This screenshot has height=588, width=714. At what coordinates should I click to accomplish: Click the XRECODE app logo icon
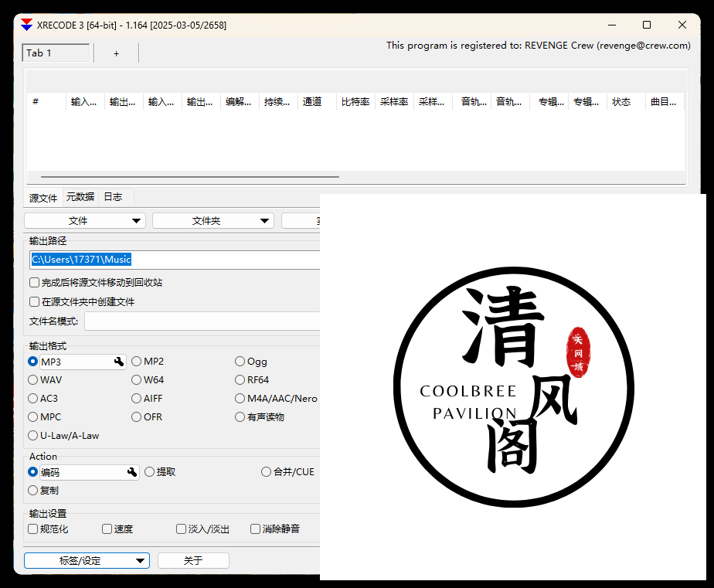tap(27, 25)
